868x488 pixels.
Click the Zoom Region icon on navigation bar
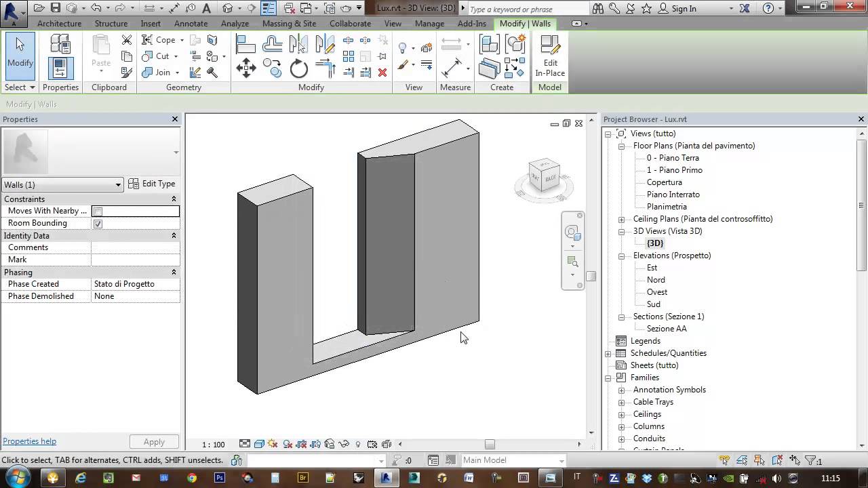[x=572, y=262]
